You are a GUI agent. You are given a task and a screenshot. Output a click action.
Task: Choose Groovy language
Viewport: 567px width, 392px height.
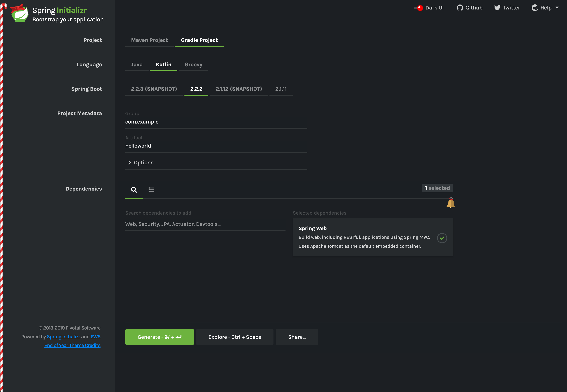coord(193,65)
